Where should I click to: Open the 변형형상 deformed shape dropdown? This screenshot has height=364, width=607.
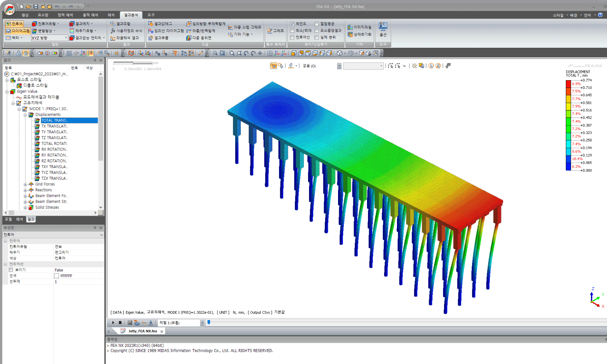pyautogui.click(x=44, y=31)
